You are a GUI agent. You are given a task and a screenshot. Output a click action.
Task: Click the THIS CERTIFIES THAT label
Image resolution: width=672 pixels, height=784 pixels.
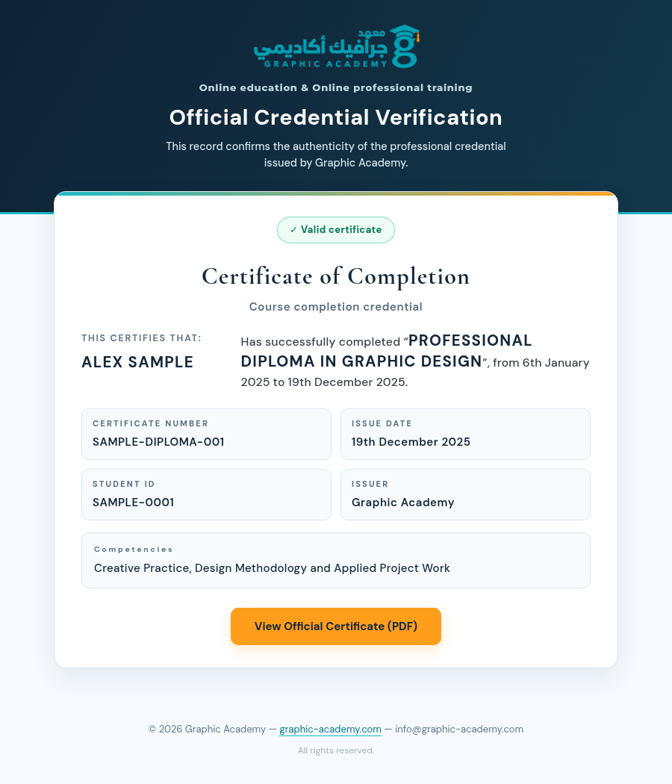(x=142, y=338)
